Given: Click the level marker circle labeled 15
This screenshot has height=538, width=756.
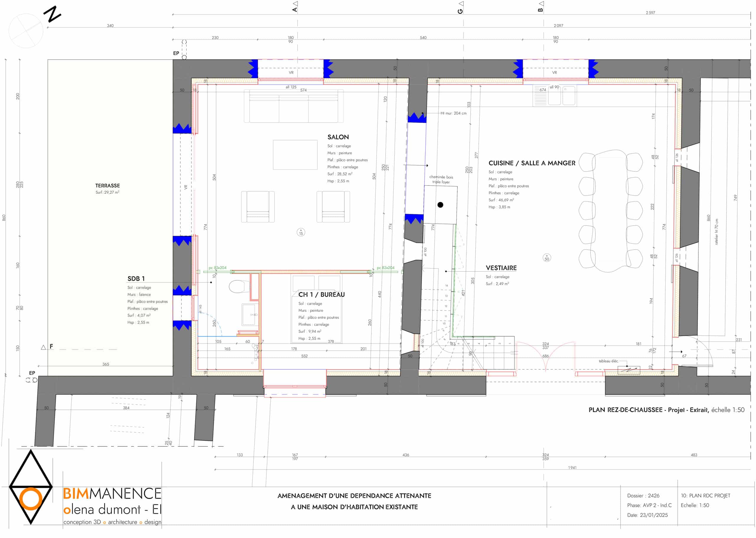Looking at the screenshot, I should [301, 232].
